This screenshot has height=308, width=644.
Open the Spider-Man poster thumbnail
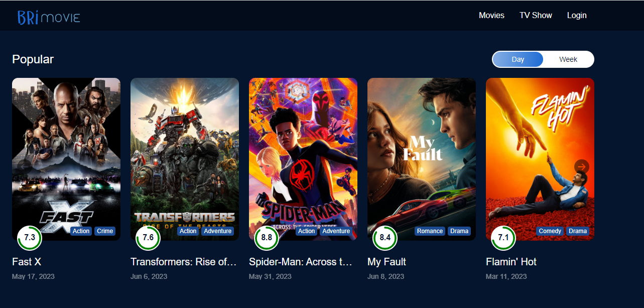[303, 159]
